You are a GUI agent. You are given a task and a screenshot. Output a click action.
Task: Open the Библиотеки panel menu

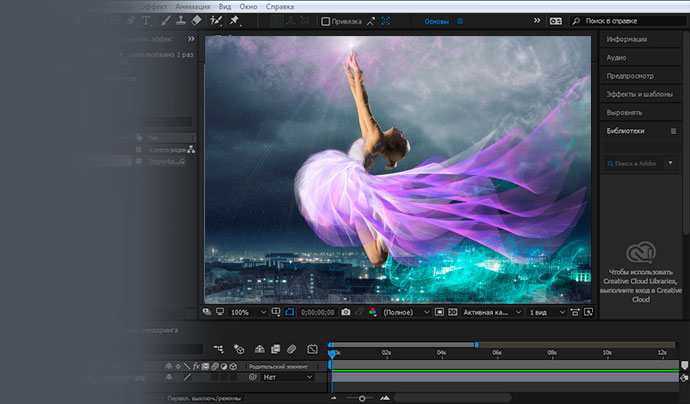point(673,131)
